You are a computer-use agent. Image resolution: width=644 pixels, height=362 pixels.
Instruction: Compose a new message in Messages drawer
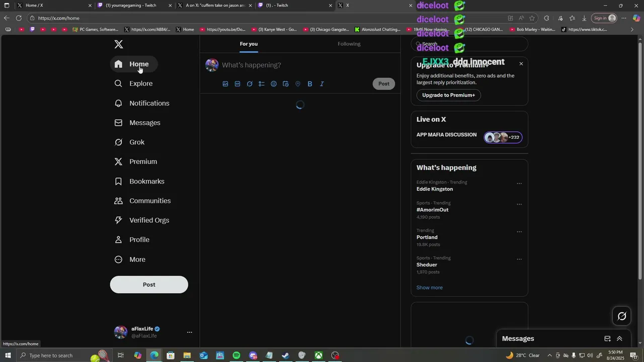click(607, 339)
